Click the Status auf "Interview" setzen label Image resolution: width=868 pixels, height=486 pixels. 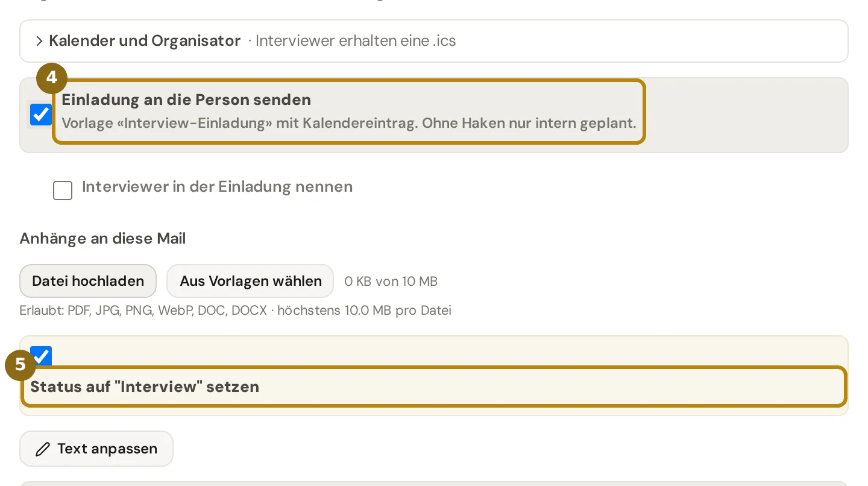(x=145, y=387)
